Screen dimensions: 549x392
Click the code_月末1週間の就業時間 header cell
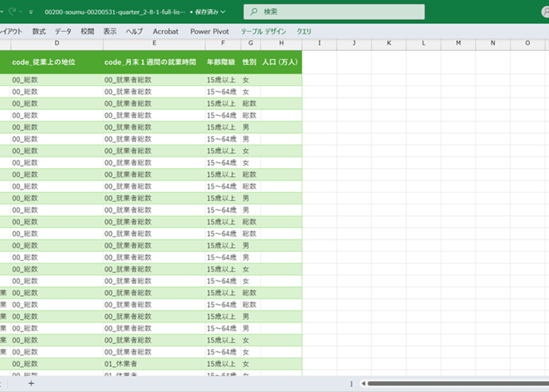click(154, 62)
